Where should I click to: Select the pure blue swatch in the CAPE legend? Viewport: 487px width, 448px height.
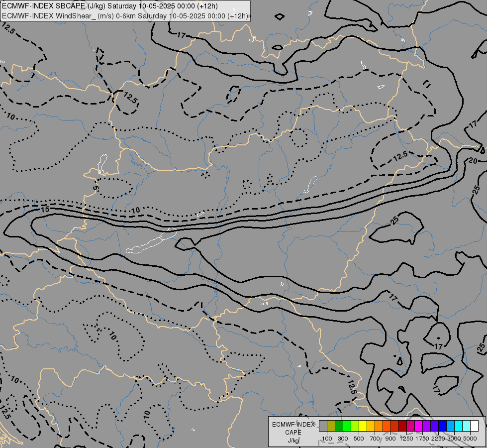(443, 426)
